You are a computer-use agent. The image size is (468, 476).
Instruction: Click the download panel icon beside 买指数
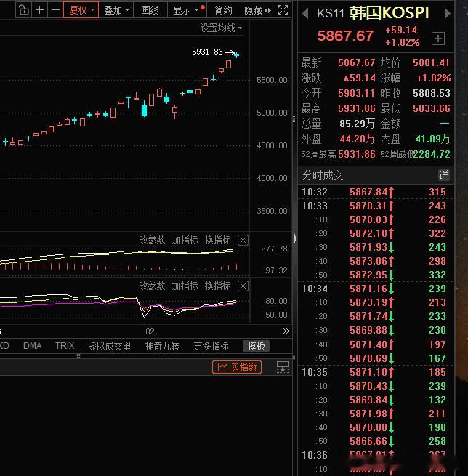[x=283, y=367]
